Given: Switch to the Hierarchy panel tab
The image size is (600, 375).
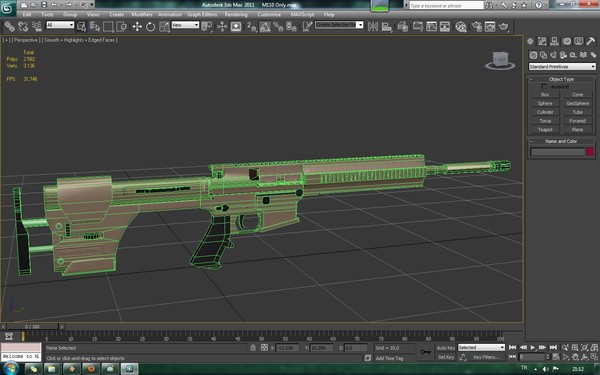Looking at the screenshot, I should [554, 41].
